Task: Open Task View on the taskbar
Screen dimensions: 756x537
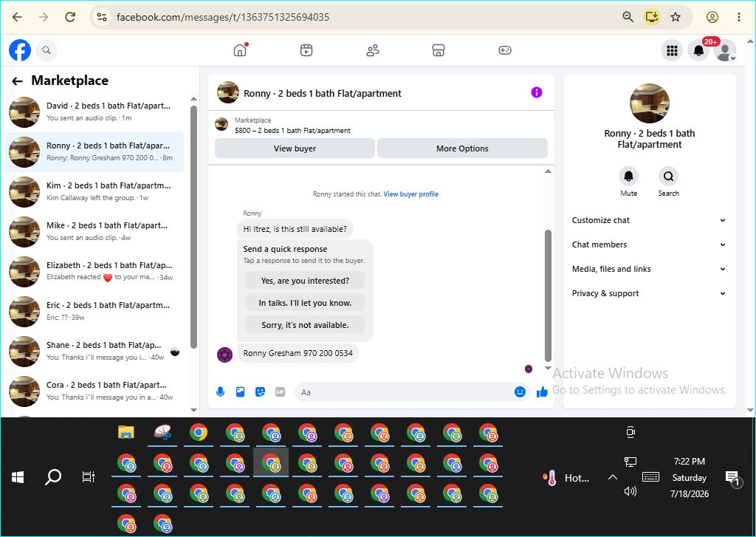Action: pyautogui.click(x=89, y=478)
